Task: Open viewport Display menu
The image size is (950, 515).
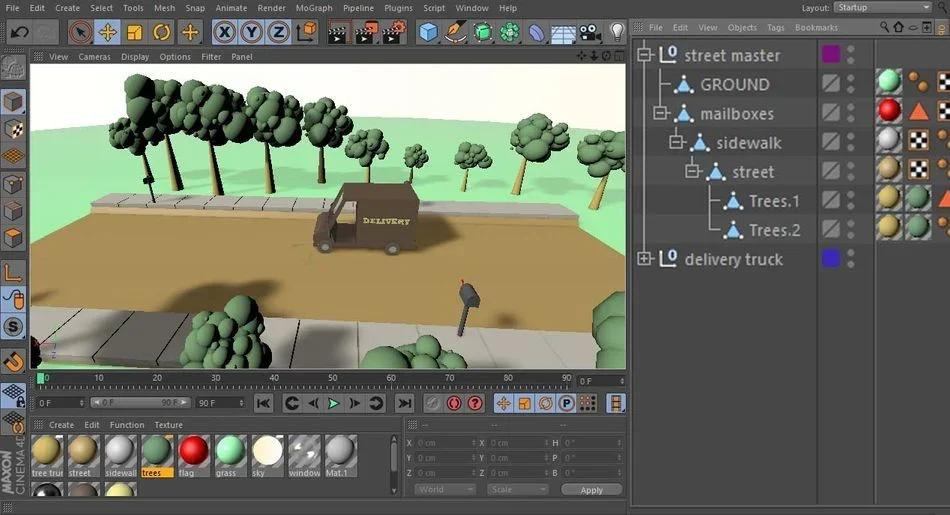Action: click(x=135, y=56)
